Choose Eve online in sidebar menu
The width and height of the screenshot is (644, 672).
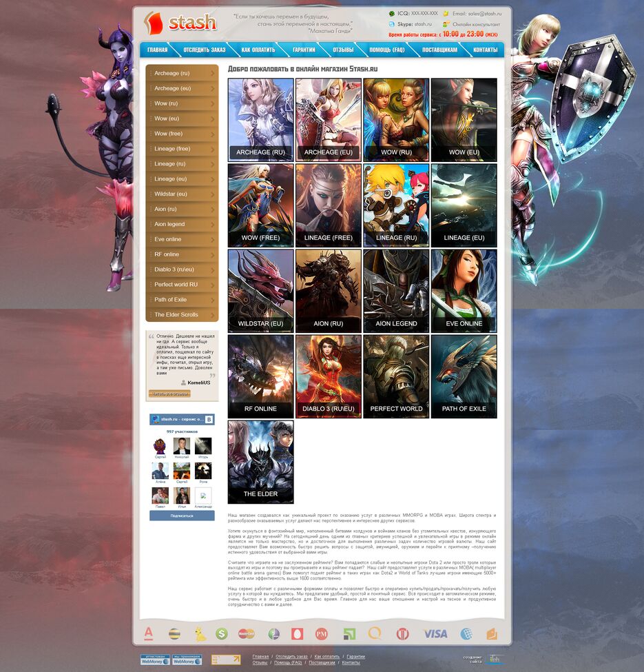tap(182, 239)
